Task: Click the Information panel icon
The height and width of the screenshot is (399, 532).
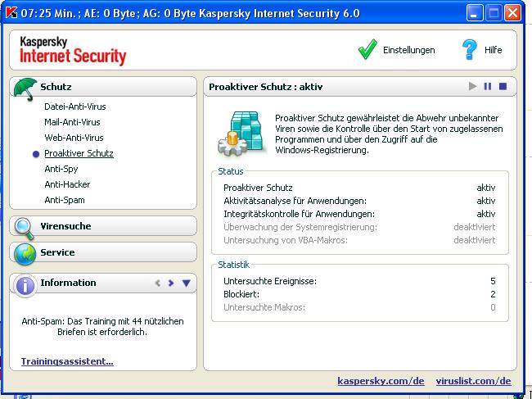Action: coord(25,284)
